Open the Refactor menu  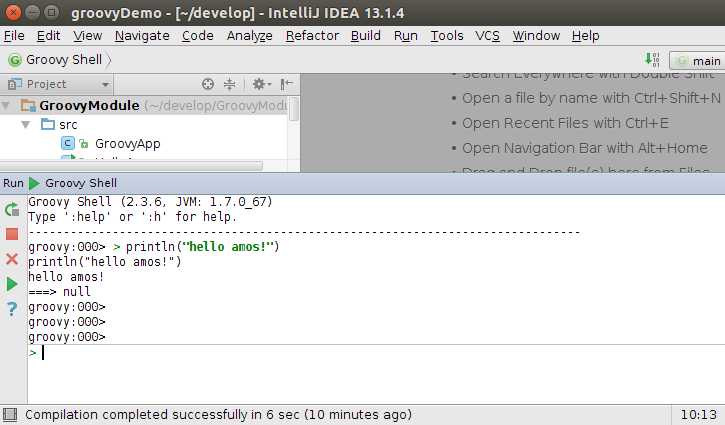pos(312,36)
